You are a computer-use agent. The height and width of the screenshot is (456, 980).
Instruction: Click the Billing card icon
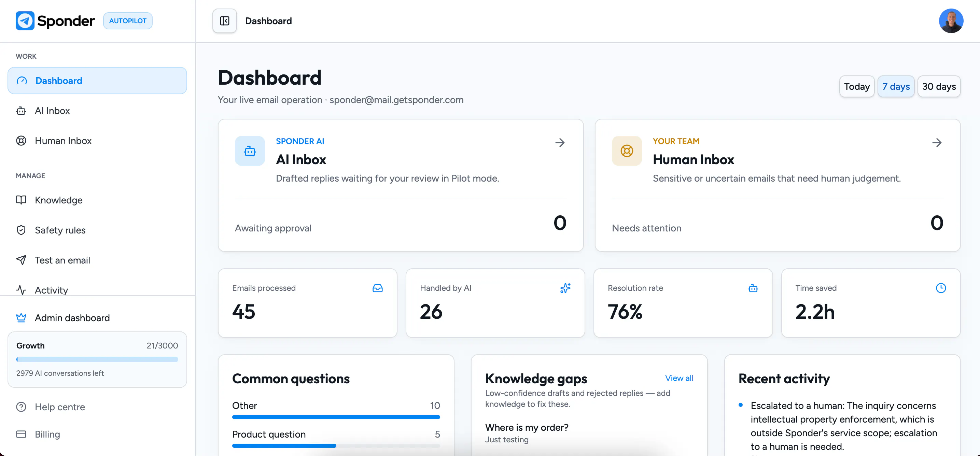21,434
